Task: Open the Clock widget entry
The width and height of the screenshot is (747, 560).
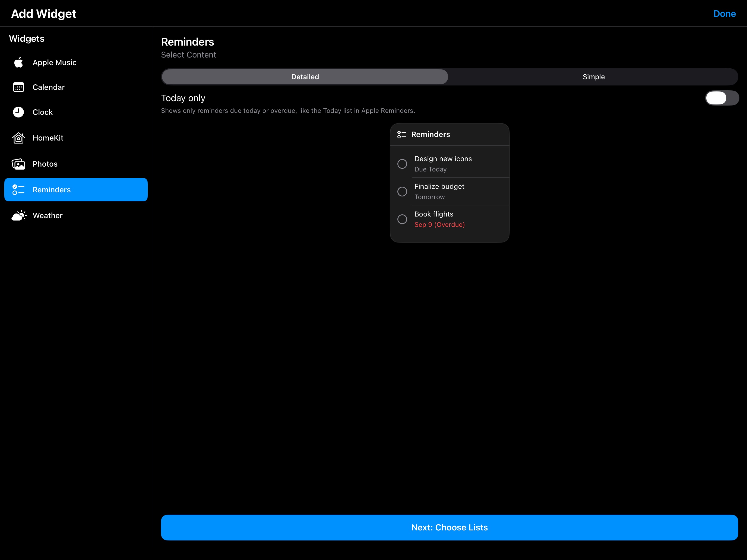Action: click(76, 112)
